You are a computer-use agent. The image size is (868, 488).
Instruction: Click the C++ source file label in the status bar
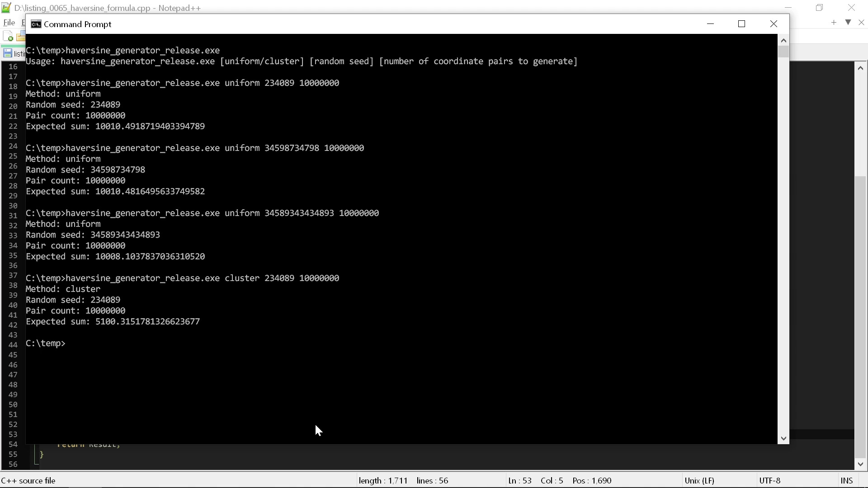tap(28, 480)
